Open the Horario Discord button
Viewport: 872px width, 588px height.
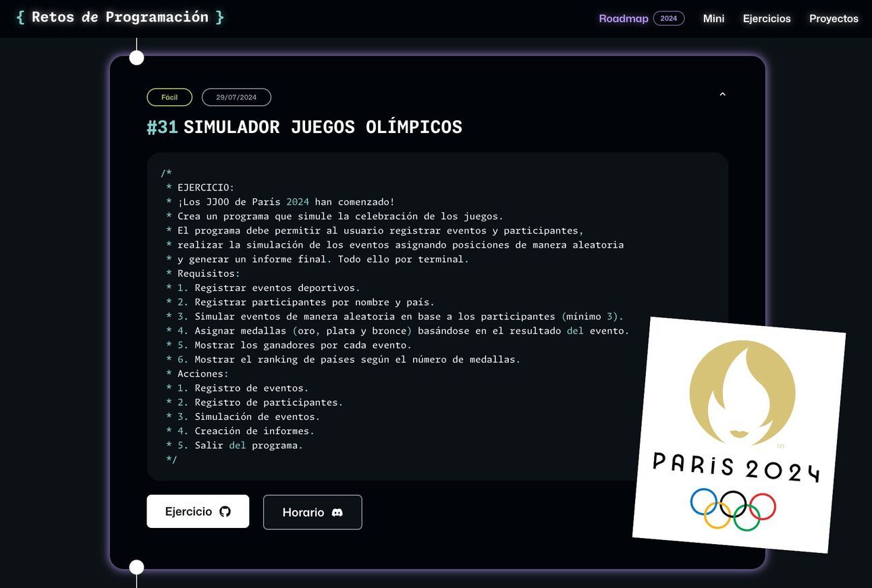tap(312, 512)
